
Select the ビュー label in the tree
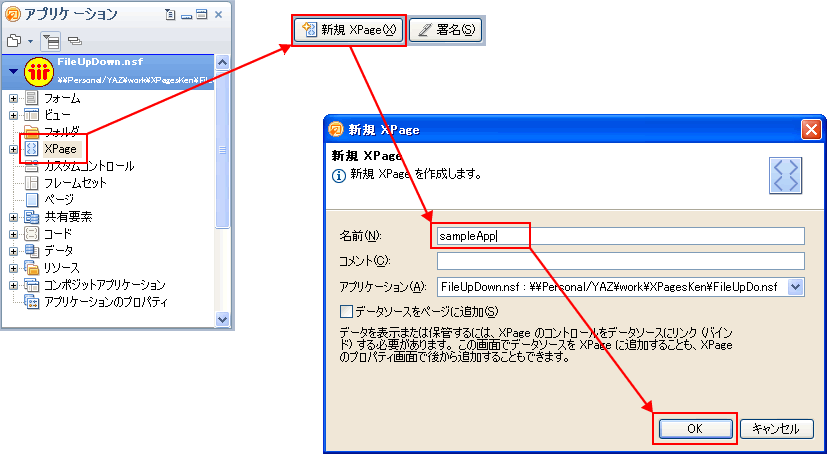57,115
